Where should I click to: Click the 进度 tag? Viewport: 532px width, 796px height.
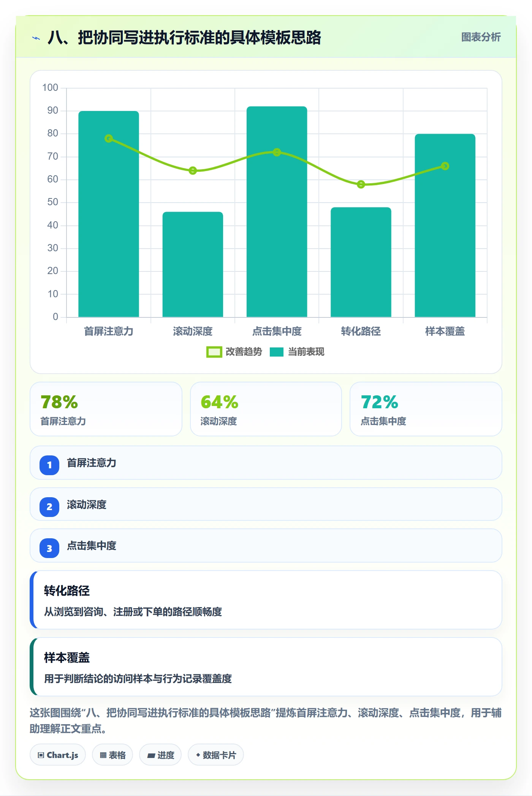pyautogui.click(x=160, y=755)
